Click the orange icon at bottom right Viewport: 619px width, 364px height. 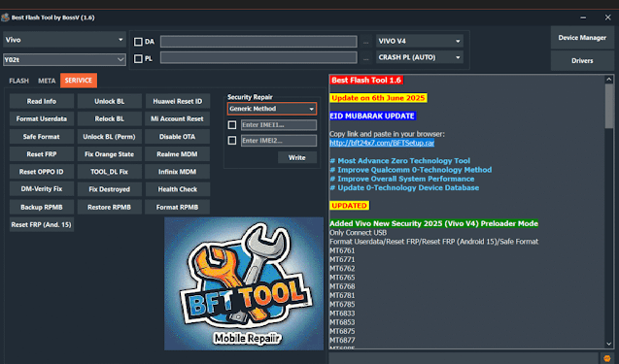tap(607, 358)
